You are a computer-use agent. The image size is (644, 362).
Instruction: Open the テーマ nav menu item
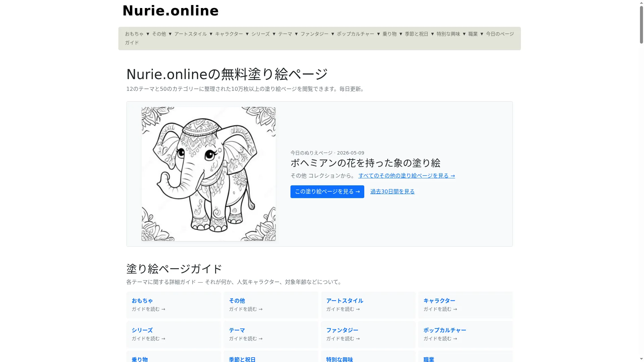click(285, 34)
